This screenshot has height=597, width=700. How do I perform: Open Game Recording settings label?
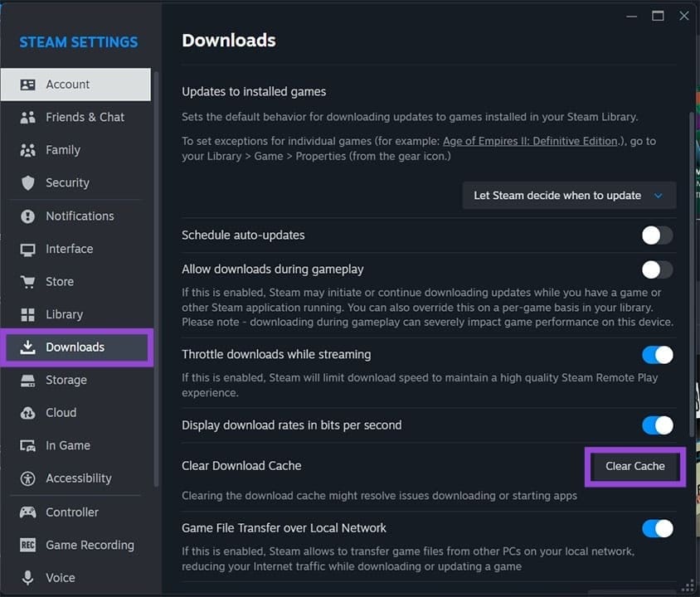pos(90,546)
